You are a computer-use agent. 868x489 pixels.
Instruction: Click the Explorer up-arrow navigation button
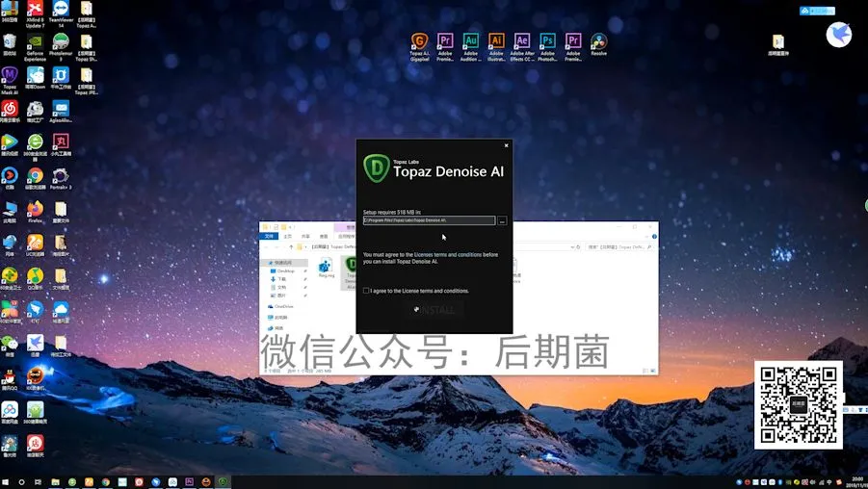[x=291, y=246]
